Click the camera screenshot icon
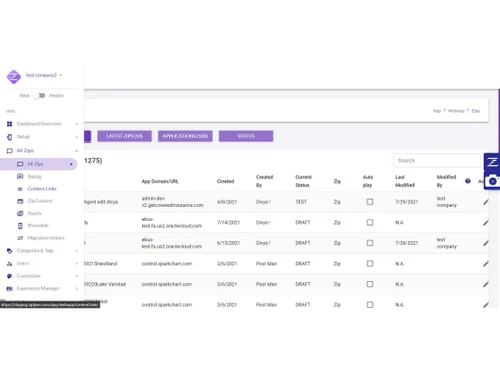Viewport: 500px width, 375px height. click(492, 181)
